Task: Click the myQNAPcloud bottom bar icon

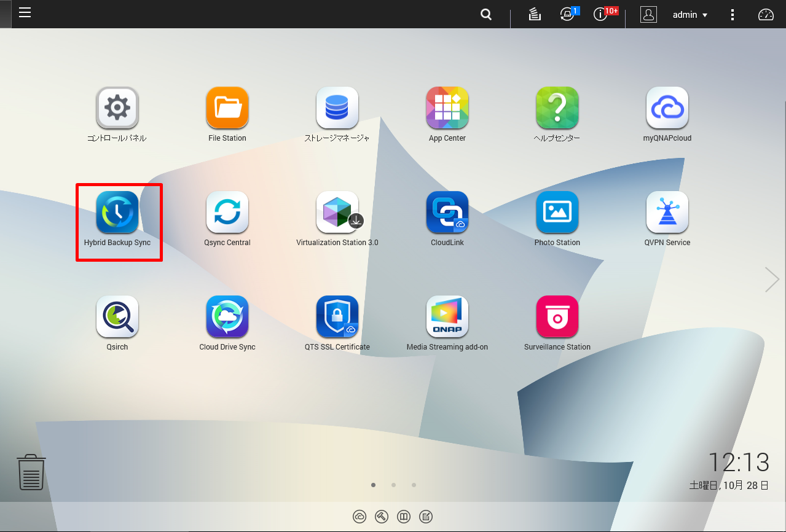Action: pyautogui.click(x=360, y=517)
